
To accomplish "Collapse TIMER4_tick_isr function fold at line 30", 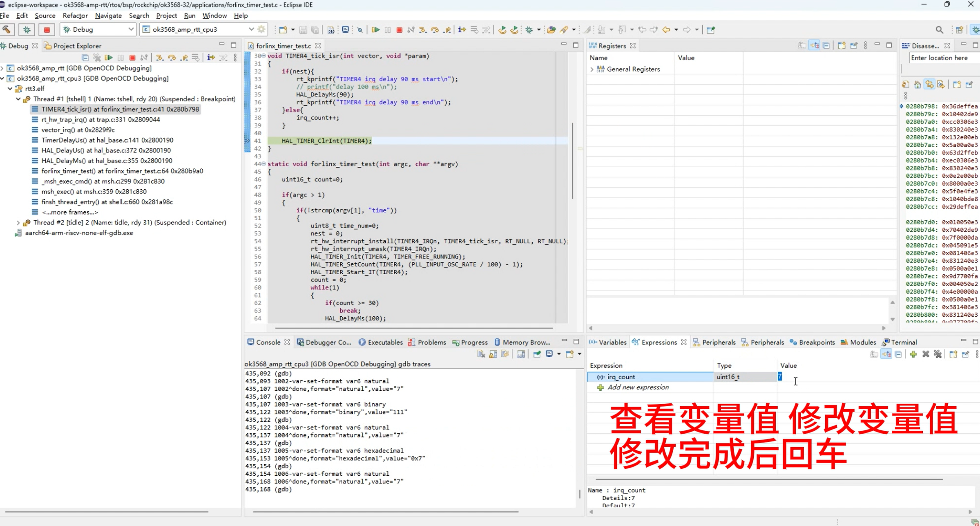I will 263,56.
